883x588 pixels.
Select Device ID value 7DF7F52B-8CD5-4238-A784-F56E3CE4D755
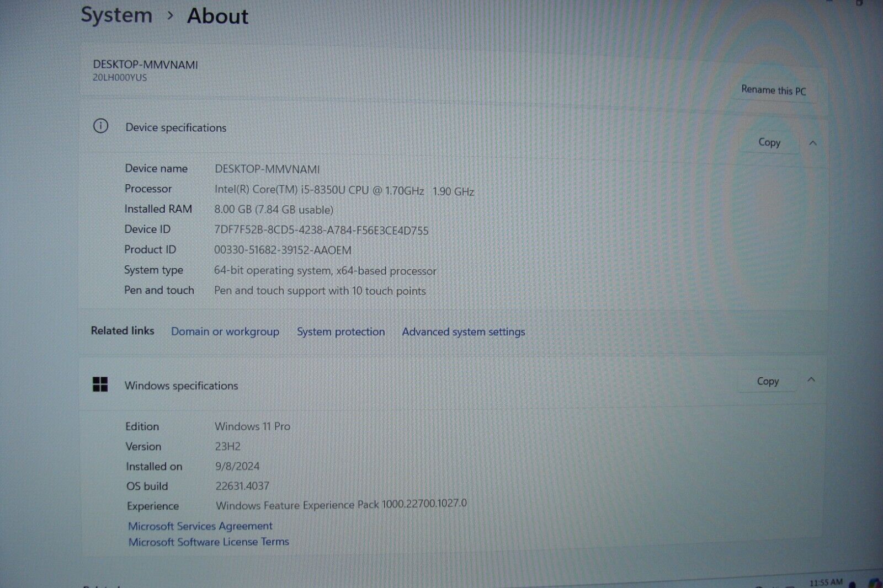click(321, 230)
